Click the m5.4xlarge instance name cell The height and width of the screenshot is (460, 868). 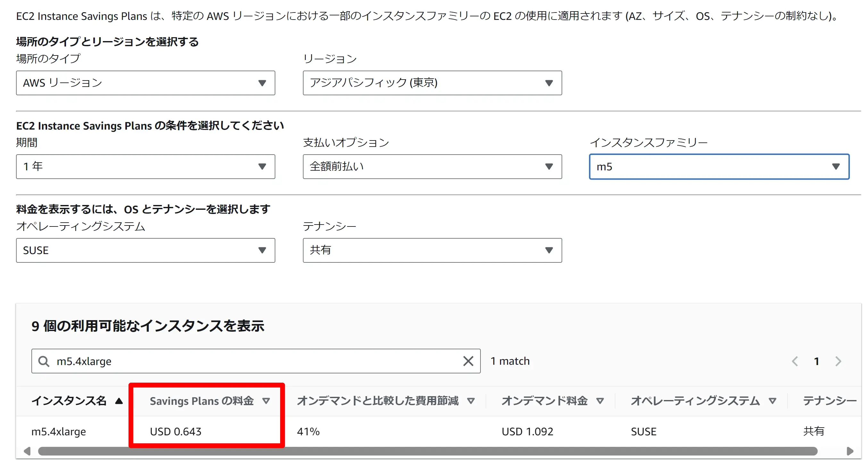59,431
